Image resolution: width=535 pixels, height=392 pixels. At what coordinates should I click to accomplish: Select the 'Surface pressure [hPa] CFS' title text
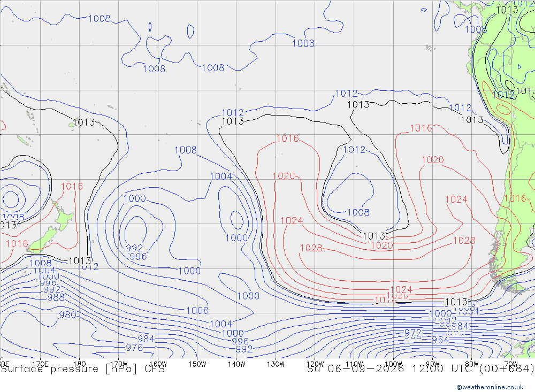coord(82,369)
